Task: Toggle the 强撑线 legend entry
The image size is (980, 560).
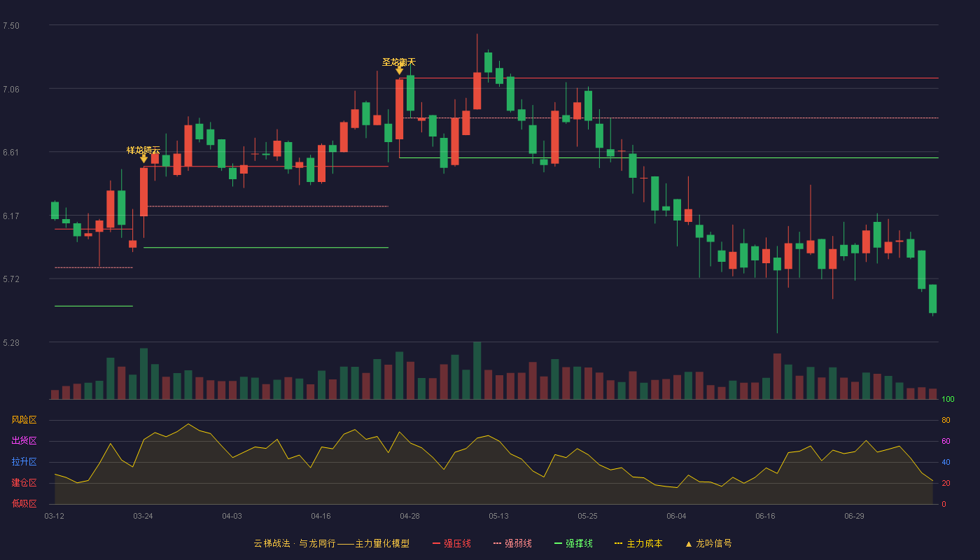Action: click(x=573, y=543)
